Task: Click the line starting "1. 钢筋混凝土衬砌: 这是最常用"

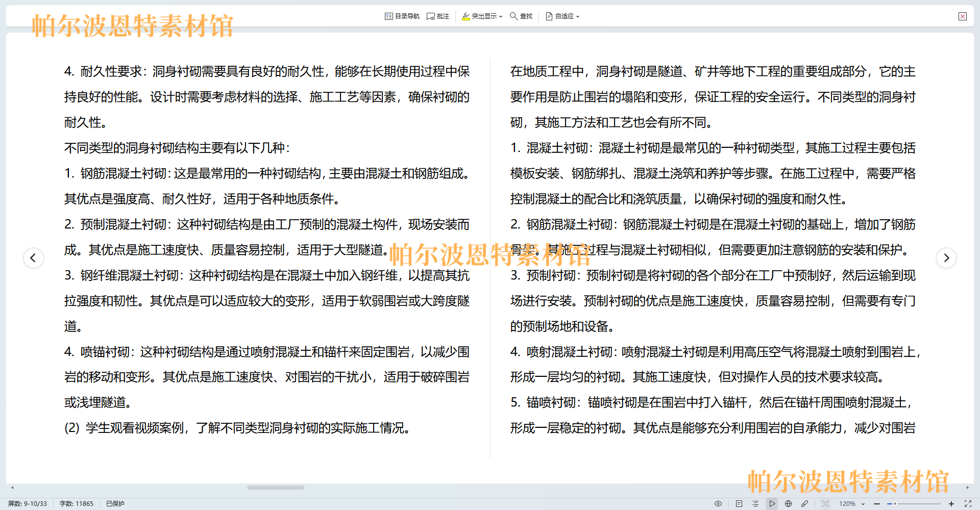Action: point(267,173)
